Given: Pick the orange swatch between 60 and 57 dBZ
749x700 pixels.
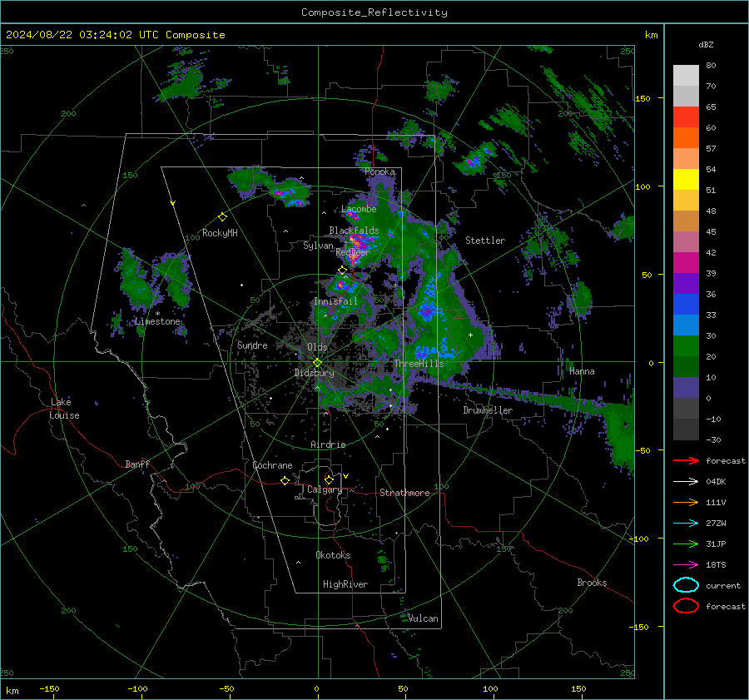Looking at the screenshot, I should (x=686, y=138).
